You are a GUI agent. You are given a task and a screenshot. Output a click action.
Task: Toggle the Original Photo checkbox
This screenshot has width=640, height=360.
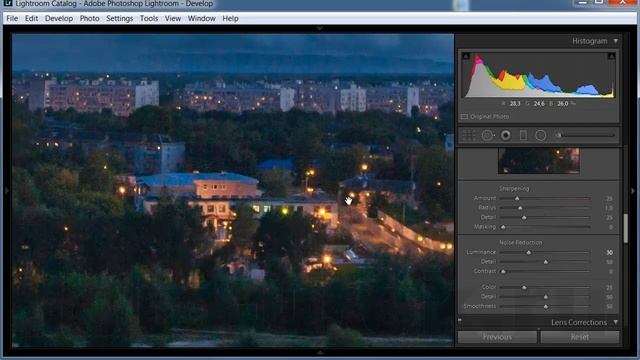pos(464,117)
